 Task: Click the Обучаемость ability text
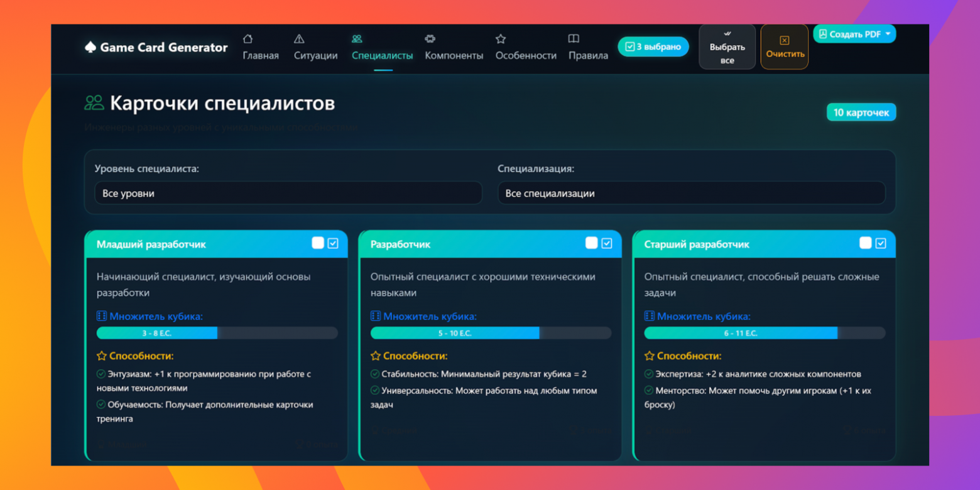[205, 411]
